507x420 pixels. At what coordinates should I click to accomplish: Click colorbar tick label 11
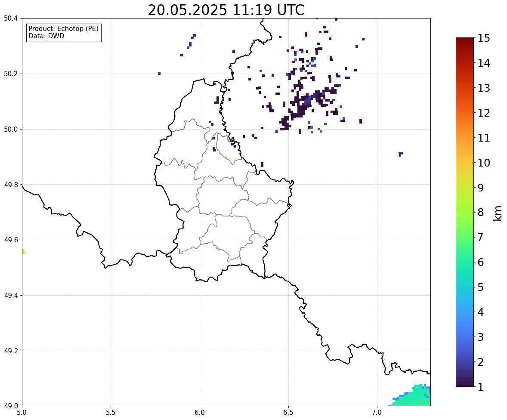coord(484,138)
